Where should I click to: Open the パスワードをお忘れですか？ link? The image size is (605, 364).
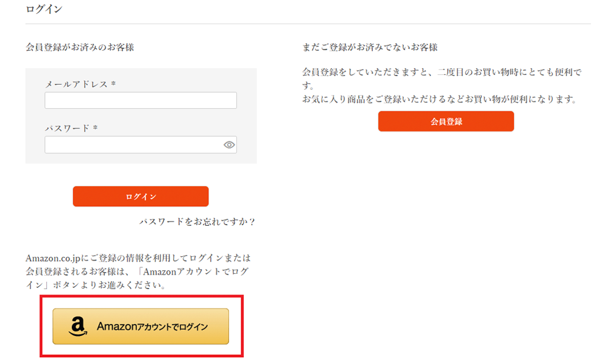[x=197, y=222]
